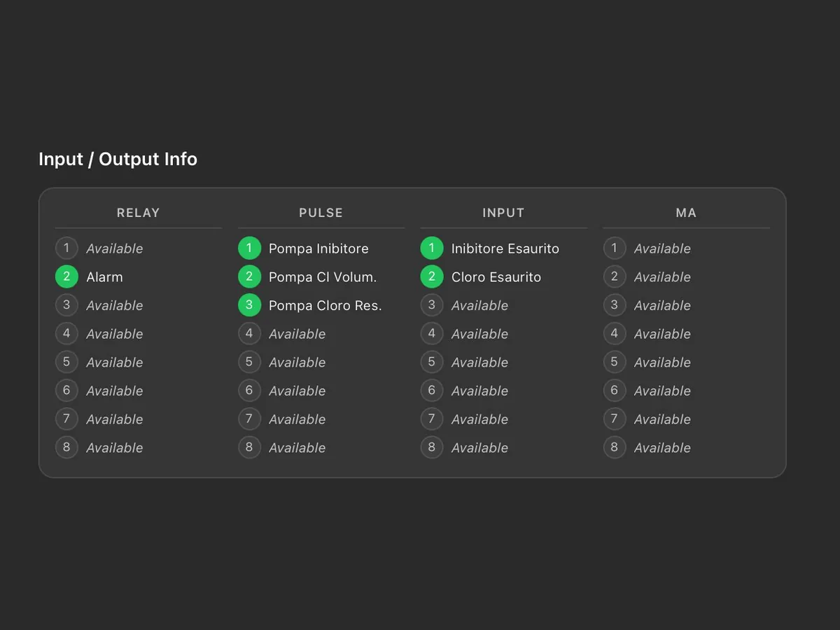Select the green badge for Pompa Cloro Res.
Screen dimensions: 840x630
(x=249, y=305)
